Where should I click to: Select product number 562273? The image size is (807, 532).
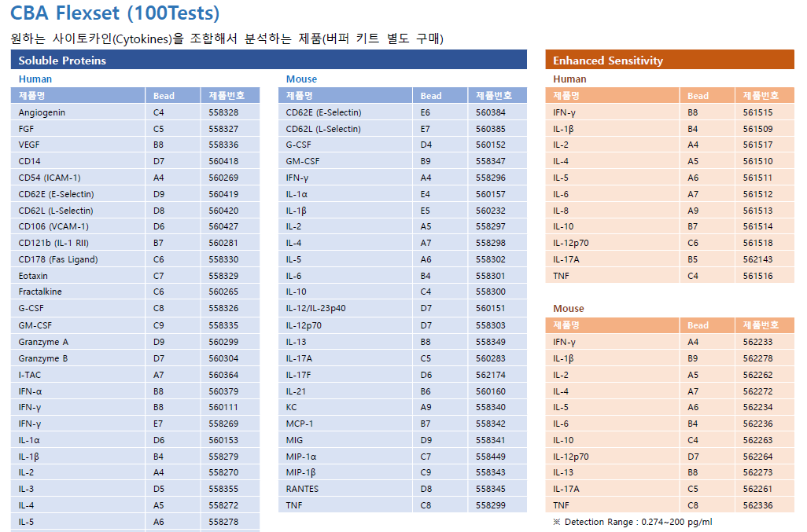[x=757, y=472]
